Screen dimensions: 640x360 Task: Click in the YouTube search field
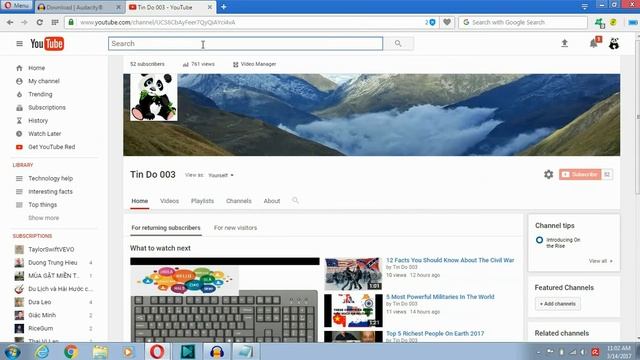pos(245,43)
